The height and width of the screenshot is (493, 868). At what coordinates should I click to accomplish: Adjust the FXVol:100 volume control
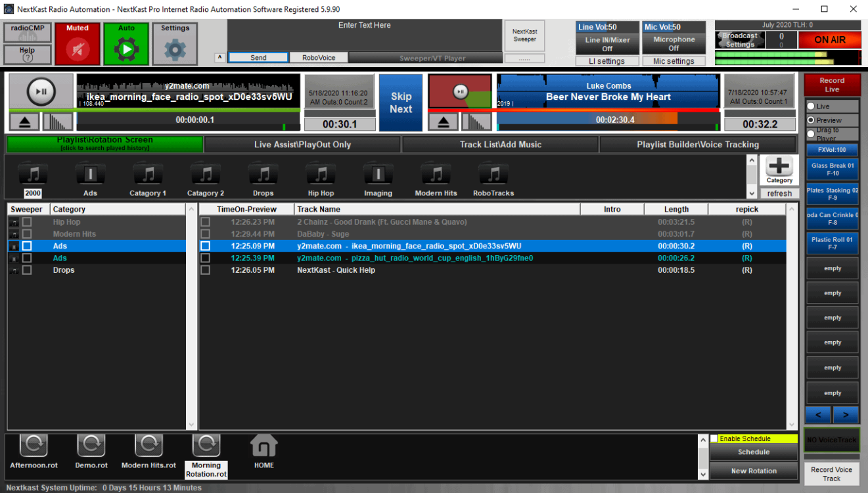pyautogui.click(x=832, y=149)
